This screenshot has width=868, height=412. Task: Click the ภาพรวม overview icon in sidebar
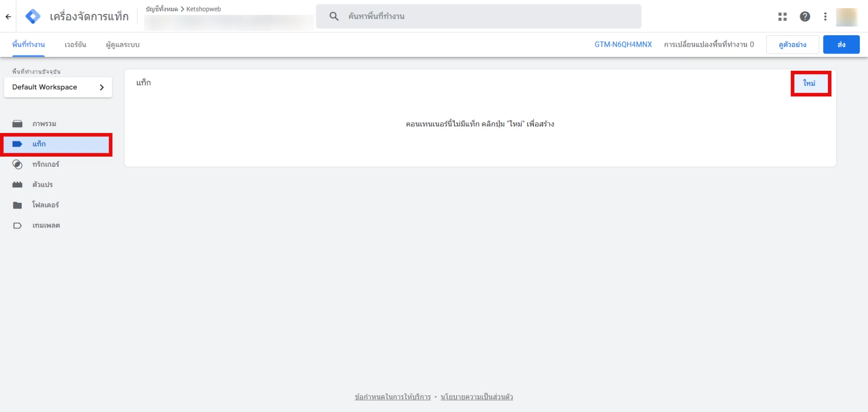tap(17, 124)
